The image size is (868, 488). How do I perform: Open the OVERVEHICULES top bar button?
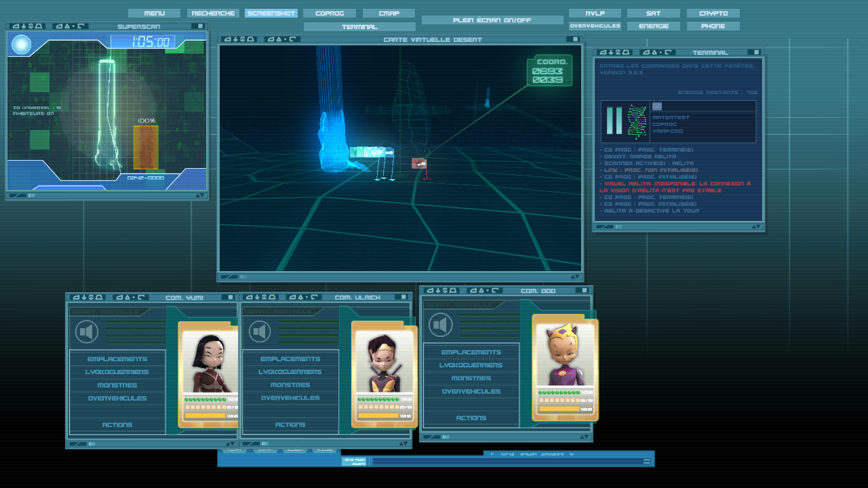595,26
